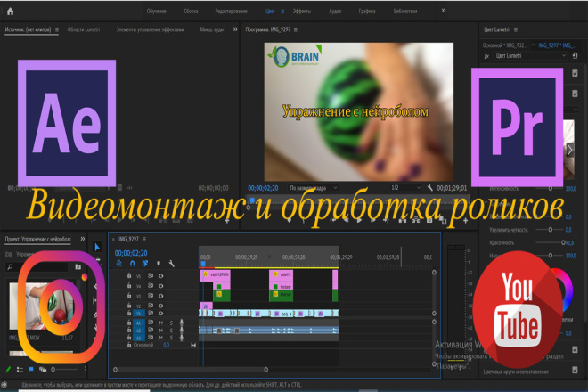Image resolution: width=588 pixels, height=392 pixels.
Task: Open Program IMG_9297 panel menu
Action: [x=296, y=29]
